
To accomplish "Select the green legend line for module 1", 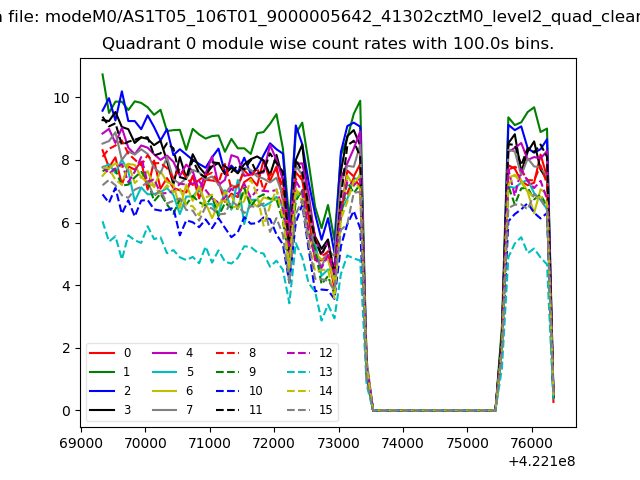I will coord(100,372).
